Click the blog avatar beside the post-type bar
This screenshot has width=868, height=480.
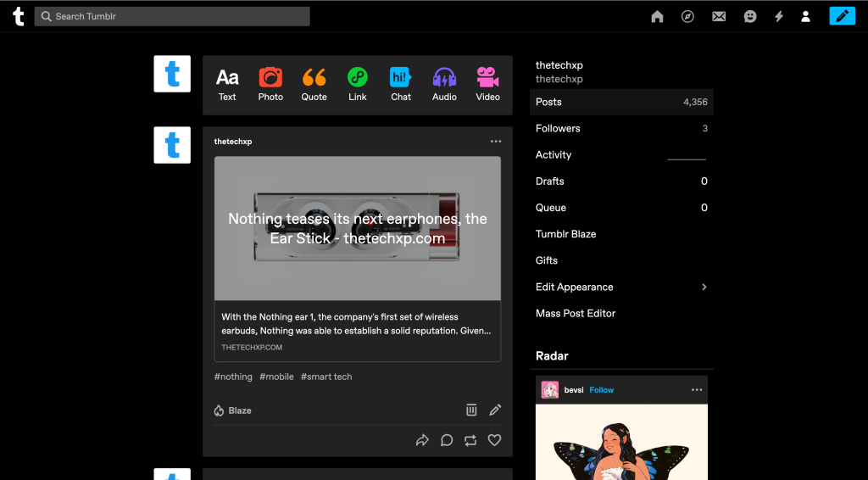[172, 74]
